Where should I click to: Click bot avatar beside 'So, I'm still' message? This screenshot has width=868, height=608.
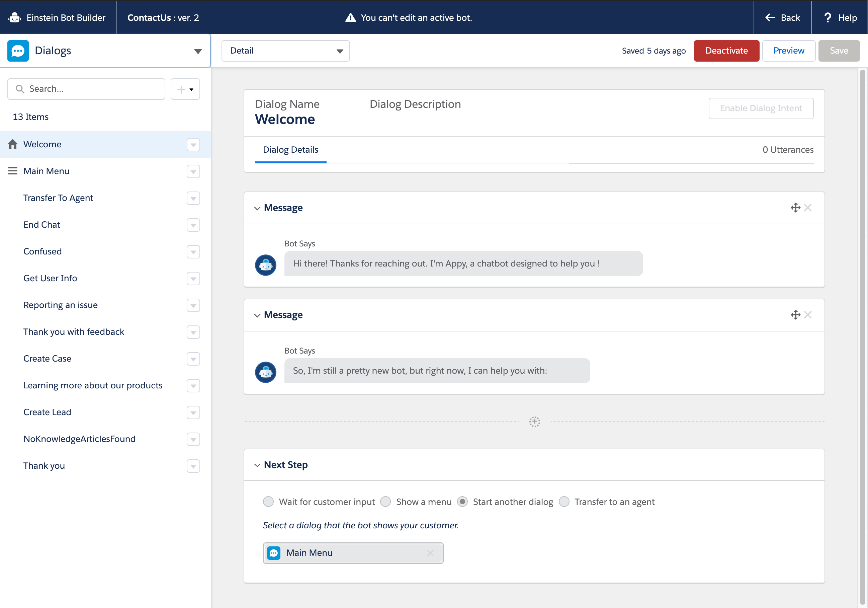coord(265,372)
